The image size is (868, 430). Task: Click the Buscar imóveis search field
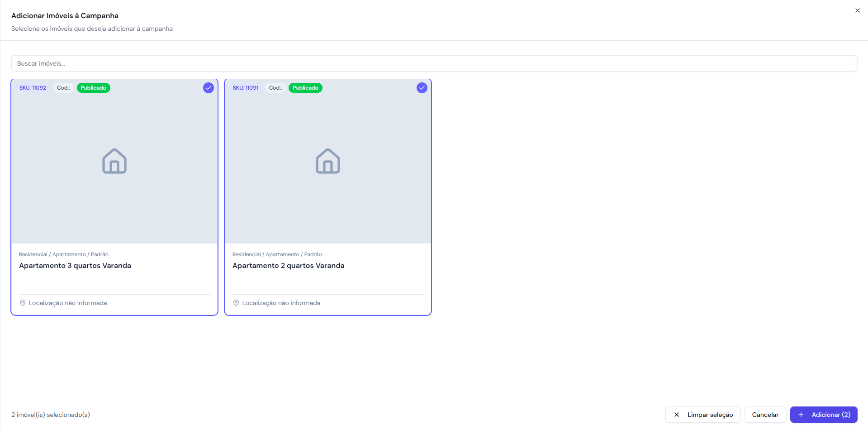point(434,63)
